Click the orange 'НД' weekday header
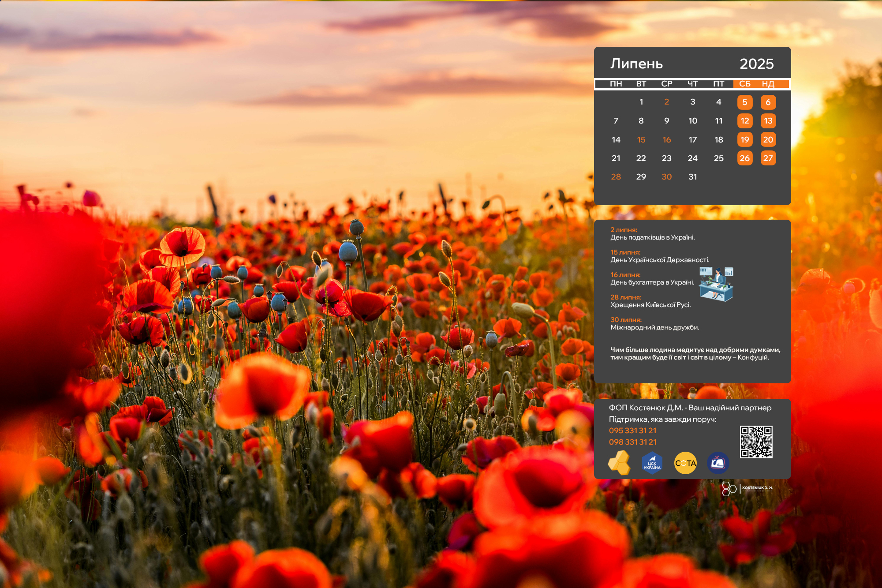The height and width of the screenshot is (588, 882). (x=768, y=84)
